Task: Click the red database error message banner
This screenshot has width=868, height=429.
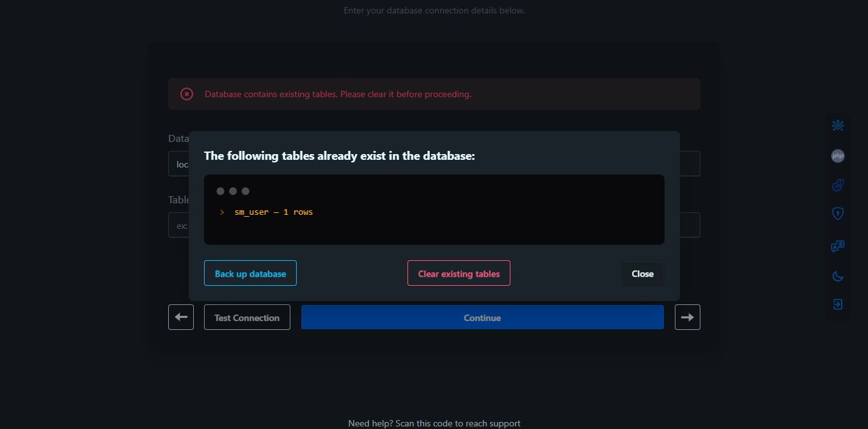Action: tap(434, 94)
